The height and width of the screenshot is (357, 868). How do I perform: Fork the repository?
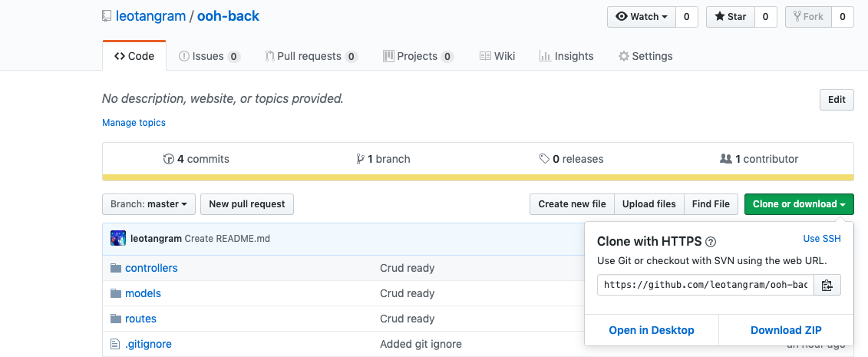point(808,17)
